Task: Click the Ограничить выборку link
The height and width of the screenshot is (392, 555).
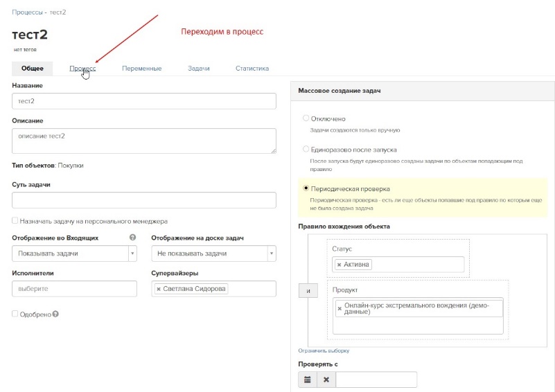Action: pyautogui.click(x=319, y=351)
